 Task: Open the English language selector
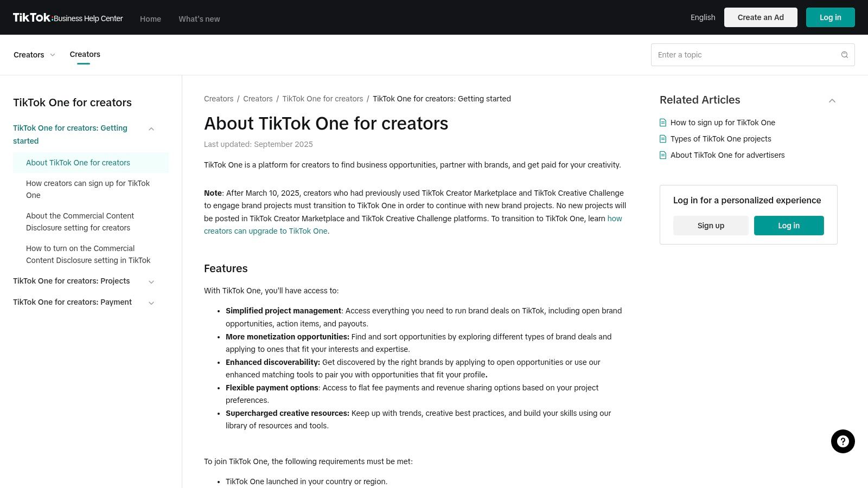[703, 17]
